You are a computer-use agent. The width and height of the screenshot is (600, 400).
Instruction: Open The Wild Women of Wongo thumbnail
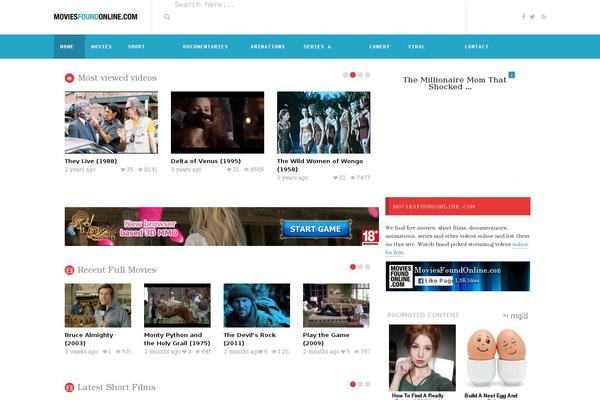click(x=324, y=122)
